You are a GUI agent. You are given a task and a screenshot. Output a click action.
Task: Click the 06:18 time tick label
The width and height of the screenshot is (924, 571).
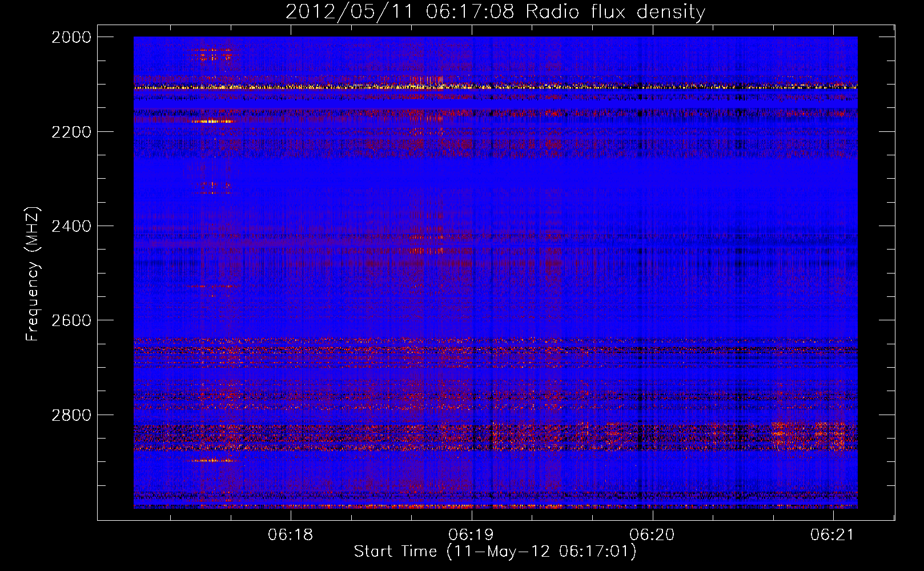291,534
